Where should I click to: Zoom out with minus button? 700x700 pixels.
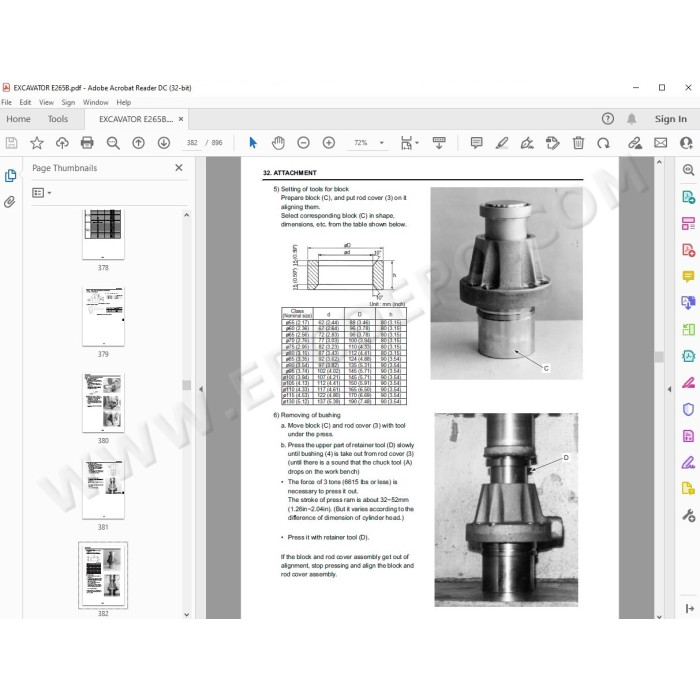(x=304, y=143)
